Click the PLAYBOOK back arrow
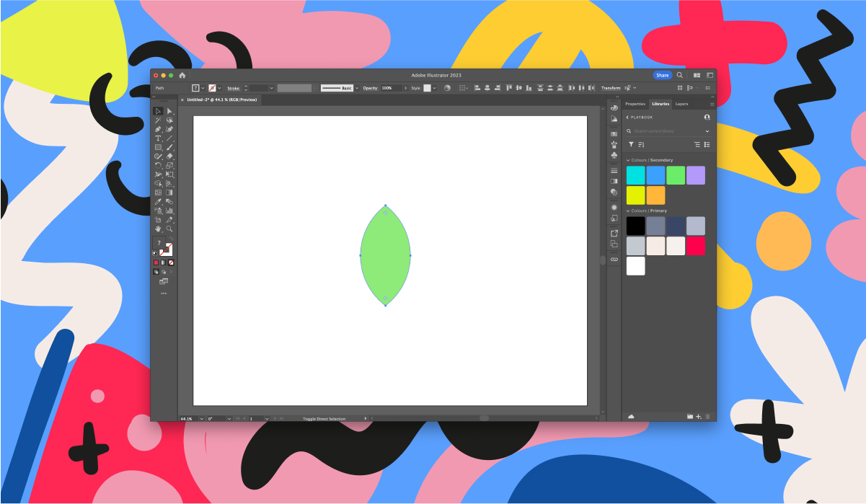Screen dimensions: 866x504 pos(627,118)
